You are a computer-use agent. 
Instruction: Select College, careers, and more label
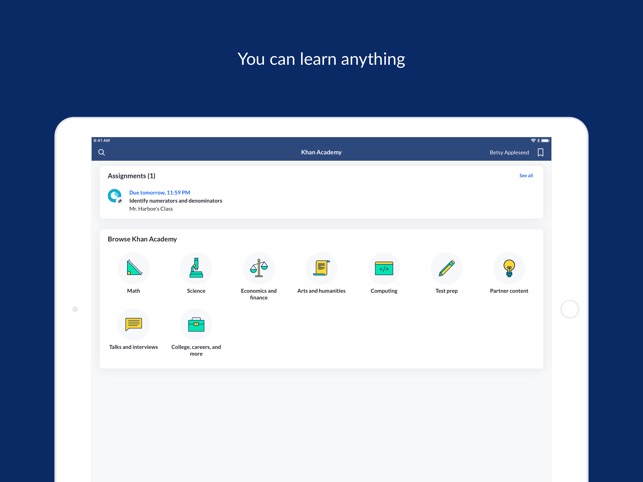coord(196,350)
